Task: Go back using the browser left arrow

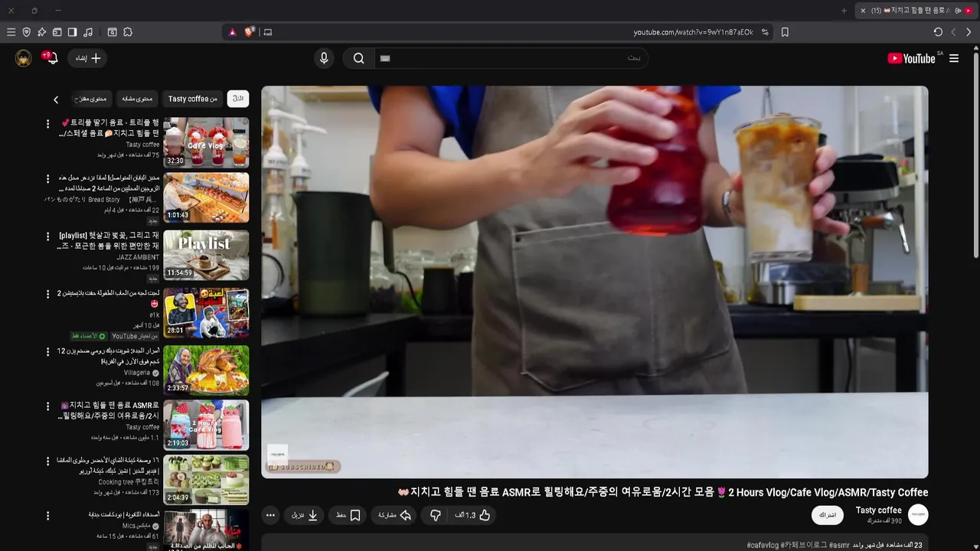Action: pos(953,32)
